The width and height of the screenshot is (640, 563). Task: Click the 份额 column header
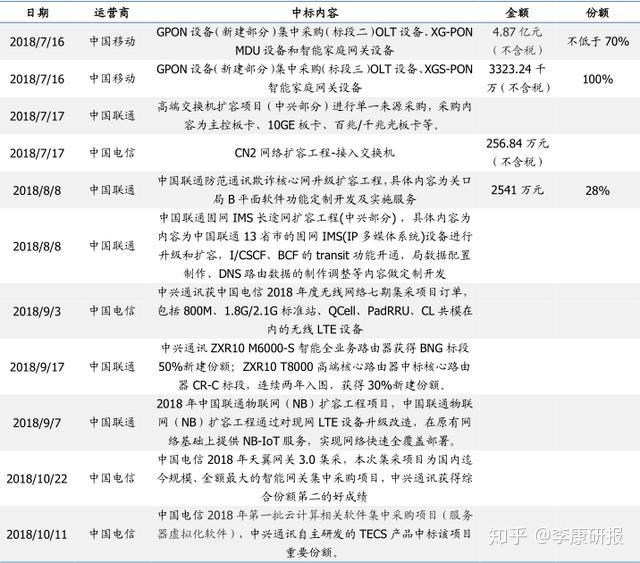[x=598, y=13]
